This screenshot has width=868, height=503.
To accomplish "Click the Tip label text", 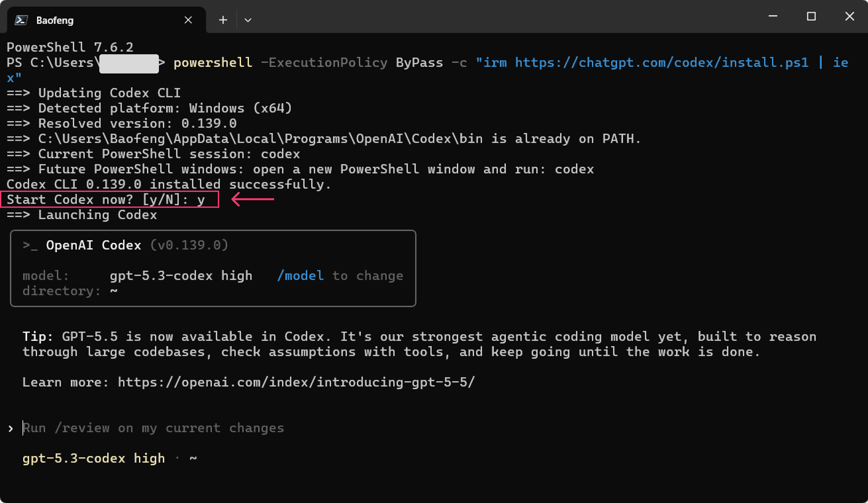I will coord(37,336).
